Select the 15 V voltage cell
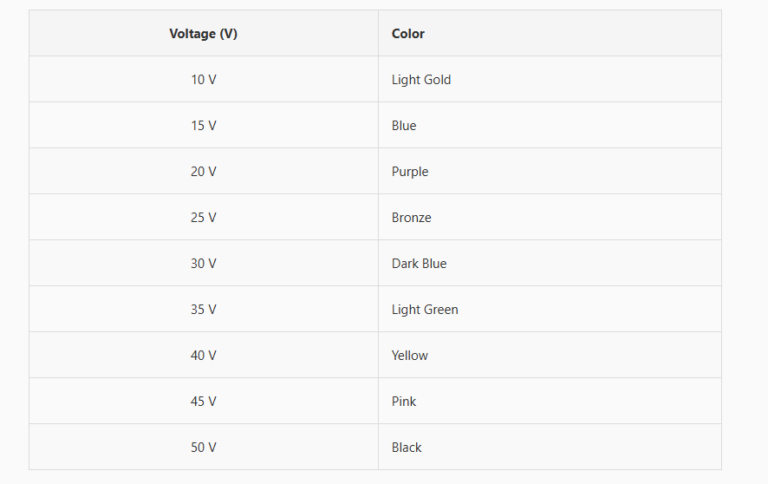Image resolution: width=768 pixels, height=484 pixels. pyautogui.click(x=203, y=126)
